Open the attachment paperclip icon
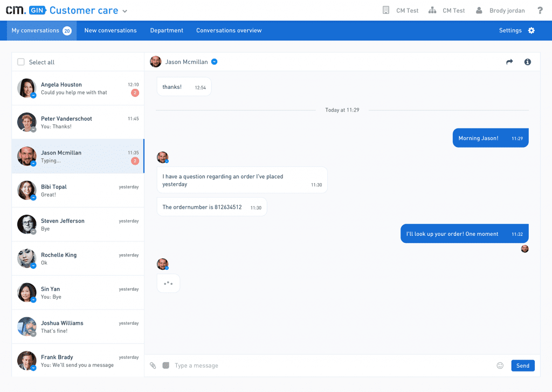The width and height of the screenshot is (552, 392). 153,365
